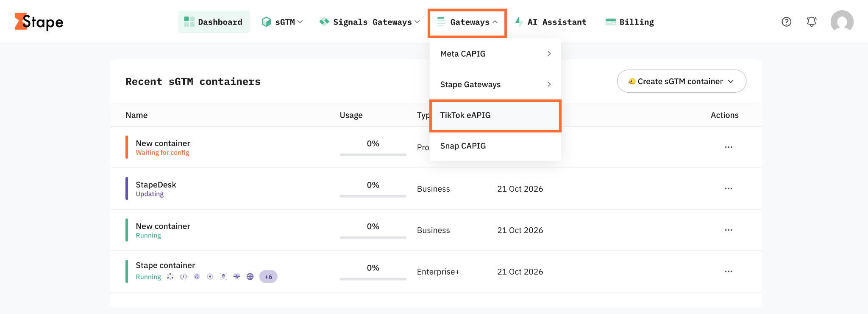Image resolution: width=868 pixels, height=314 pixels.
Task: Open the help question mark icon
Action: coord(786,22)
